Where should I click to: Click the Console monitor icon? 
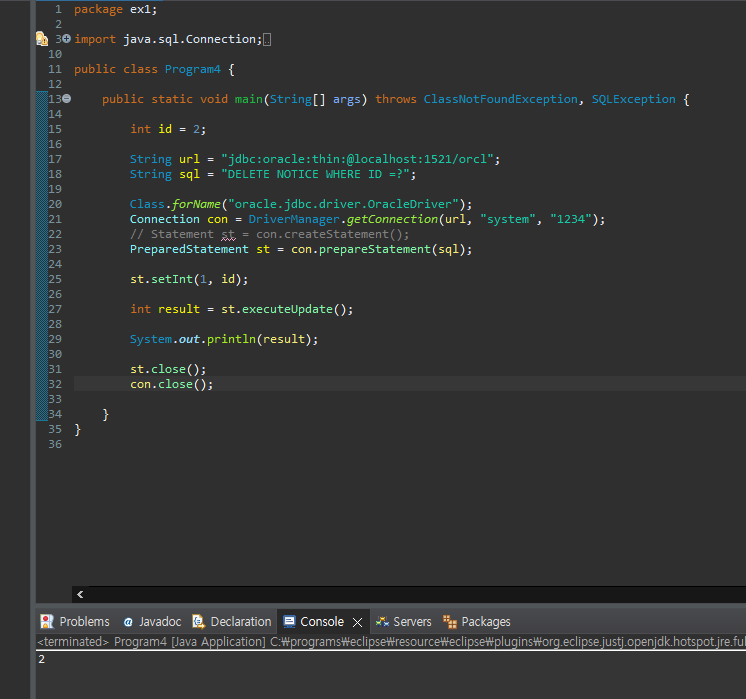[288, 621]
